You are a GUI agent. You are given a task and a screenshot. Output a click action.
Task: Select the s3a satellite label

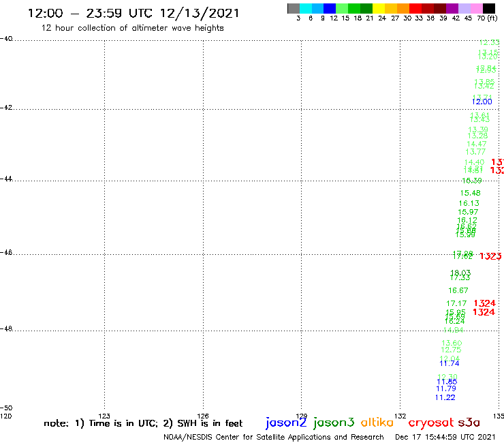(x=469, y=423)
